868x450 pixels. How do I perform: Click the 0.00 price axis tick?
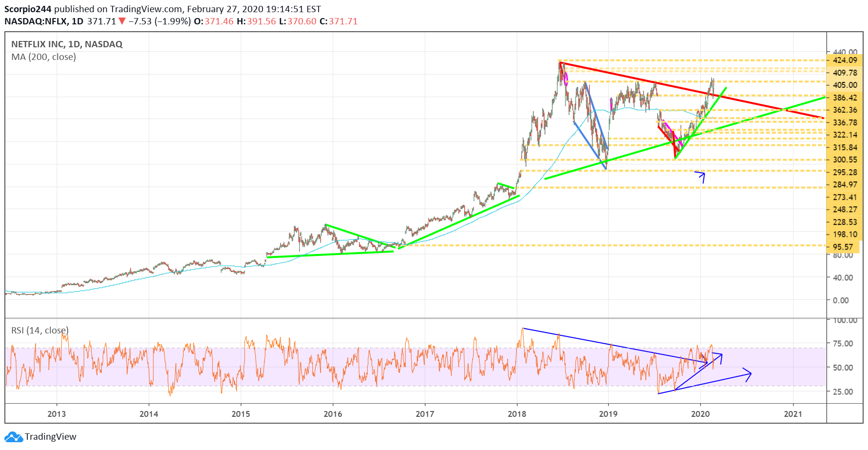coord(841,300)
